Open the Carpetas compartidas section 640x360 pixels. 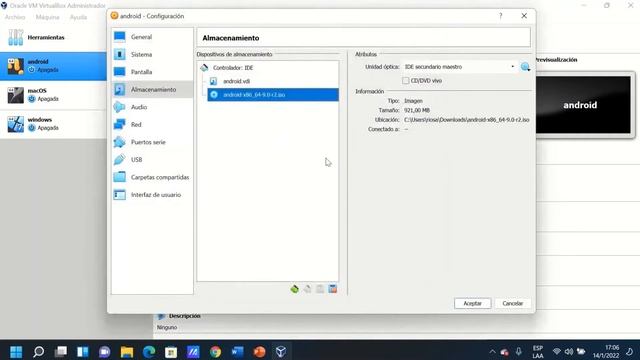click(152, 177)
